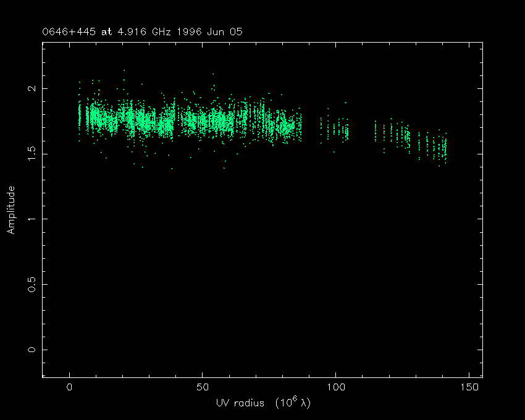Image resolution: width=525 pixels, height=420 pixels.
Task: Click the x-axis tick label 150
Action: [469, 388]
